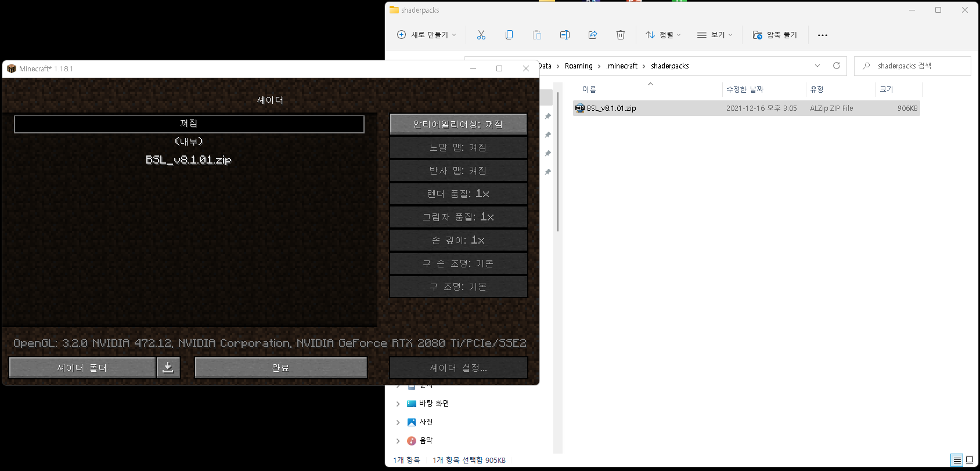The width and height of the screenshot is (980, 471).
Task: Click .minecraft in the address breadcrumb
Action: pos(622,66)
